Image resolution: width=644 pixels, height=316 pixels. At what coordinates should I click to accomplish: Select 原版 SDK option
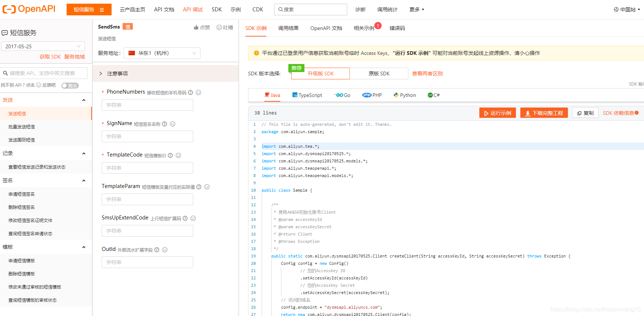379,74
